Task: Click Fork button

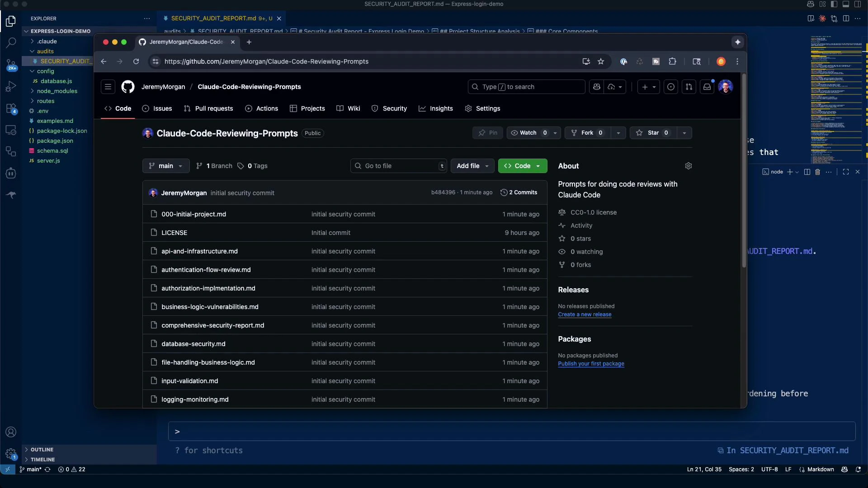Action: pos(588,133)
